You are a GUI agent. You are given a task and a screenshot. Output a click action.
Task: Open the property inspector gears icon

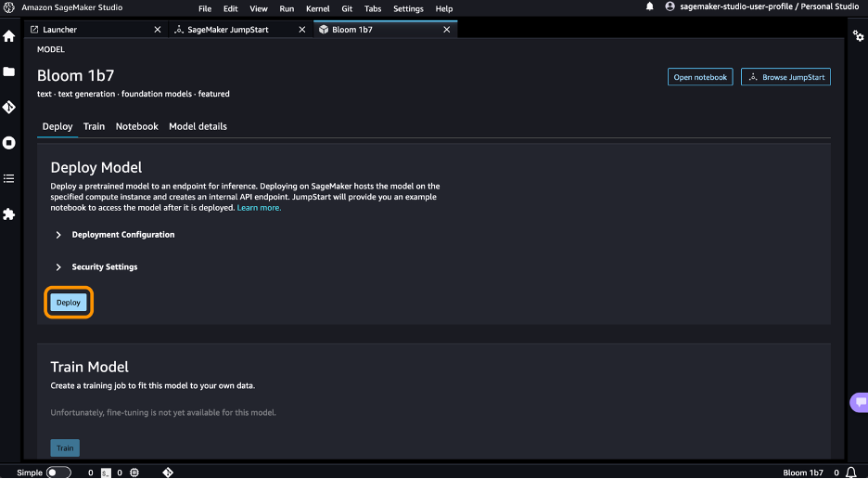pos(858,36)
